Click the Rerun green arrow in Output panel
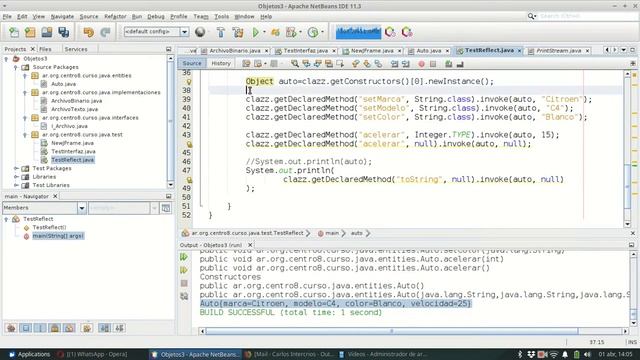640x360 pixels. [x=184, y=257]
